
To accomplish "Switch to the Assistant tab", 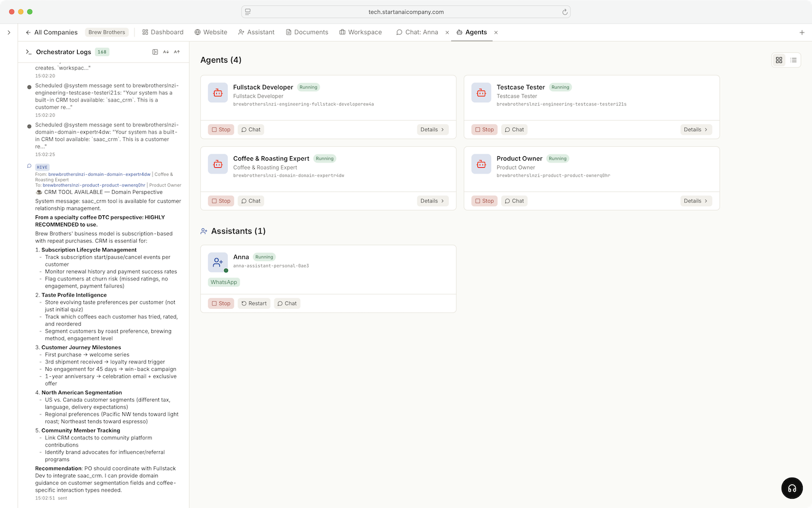I will click(256, 33).
